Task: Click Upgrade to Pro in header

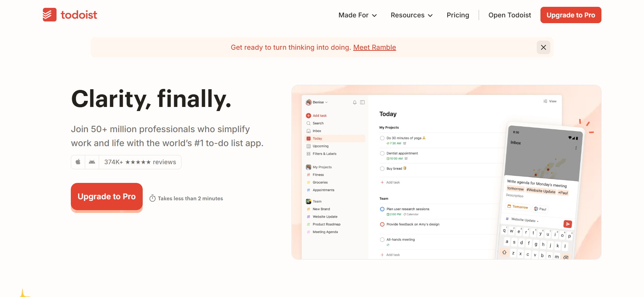Action: pos(571,15)
